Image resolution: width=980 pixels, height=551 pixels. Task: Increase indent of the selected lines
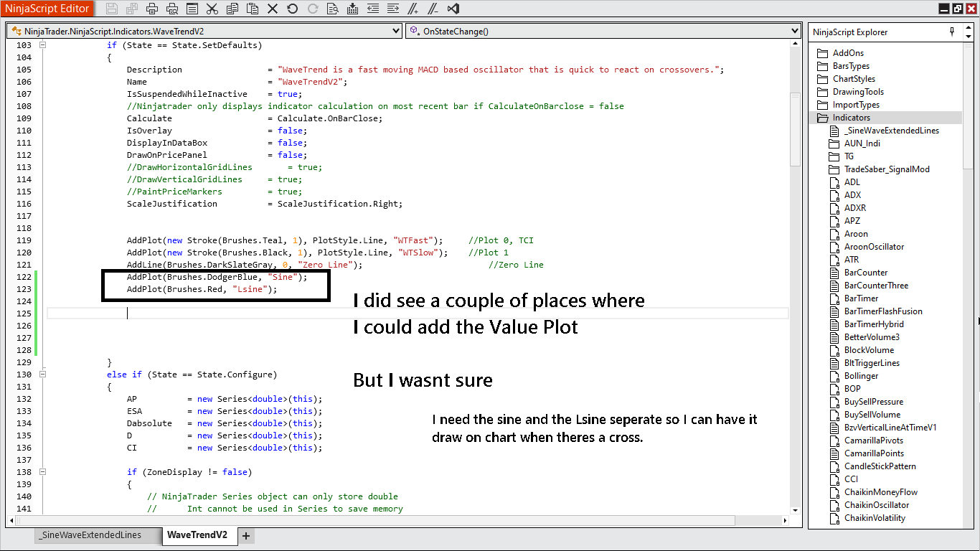[x=393, y=9]
